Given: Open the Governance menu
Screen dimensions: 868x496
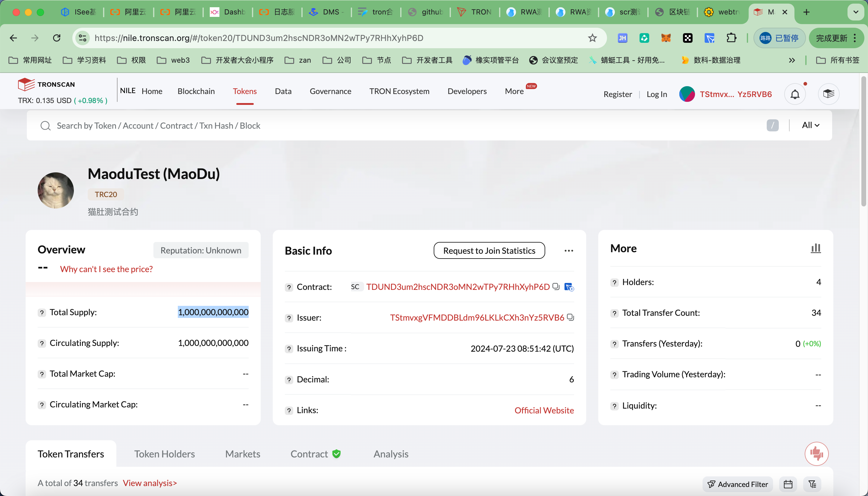Looking at the screenshot, I should (330, 91).
